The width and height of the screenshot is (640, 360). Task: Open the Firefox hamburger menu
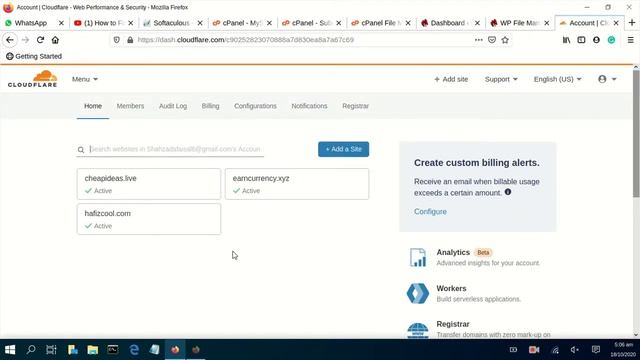(x=631, y=40)
